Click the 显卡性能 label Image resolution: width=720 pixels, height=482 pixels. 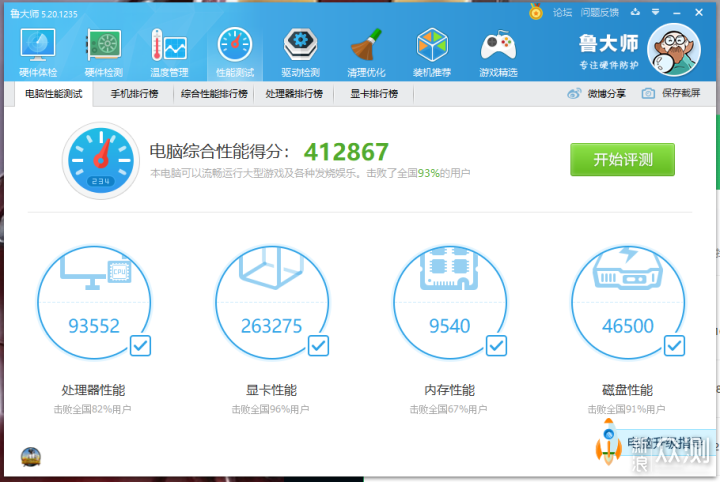[271, 390]
